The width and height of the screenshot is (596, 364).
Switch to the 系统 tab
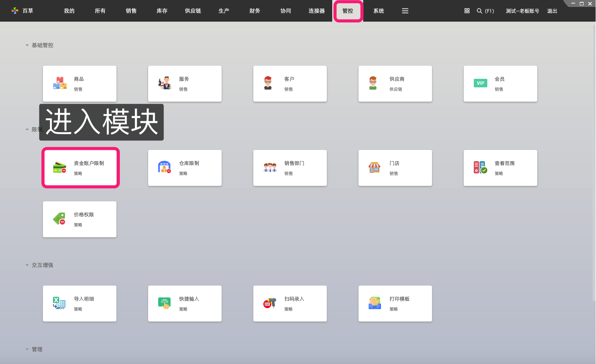(379, 11)
